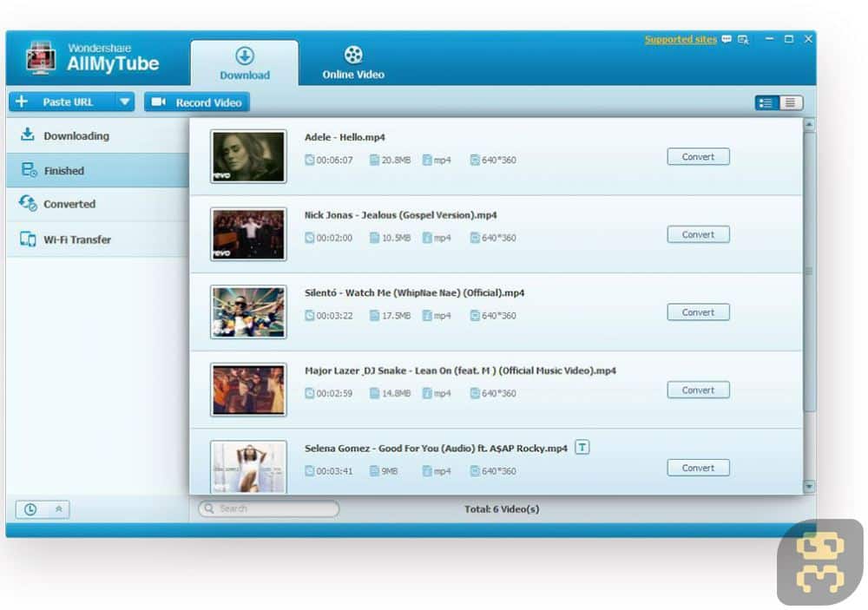
Task: Click the file size "10.5MB"
Action: pyautogui.click(x=396, y=238)
